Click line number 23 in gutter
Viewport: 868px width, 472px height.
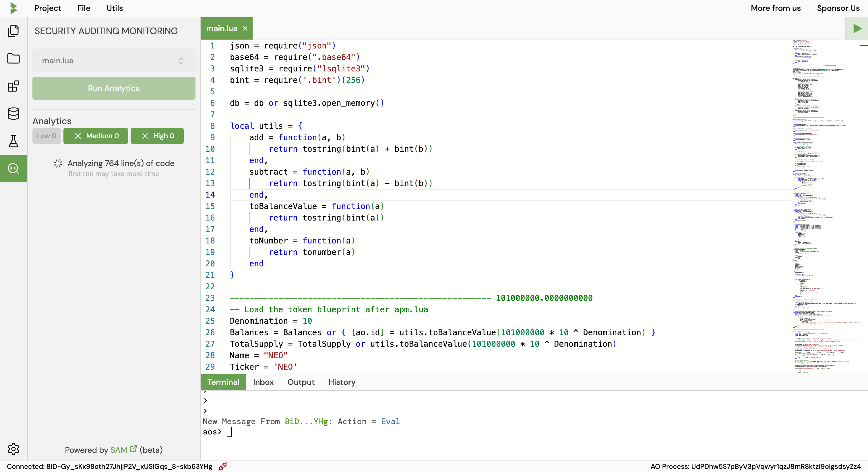pyautogui.click(x=210, y=298)
